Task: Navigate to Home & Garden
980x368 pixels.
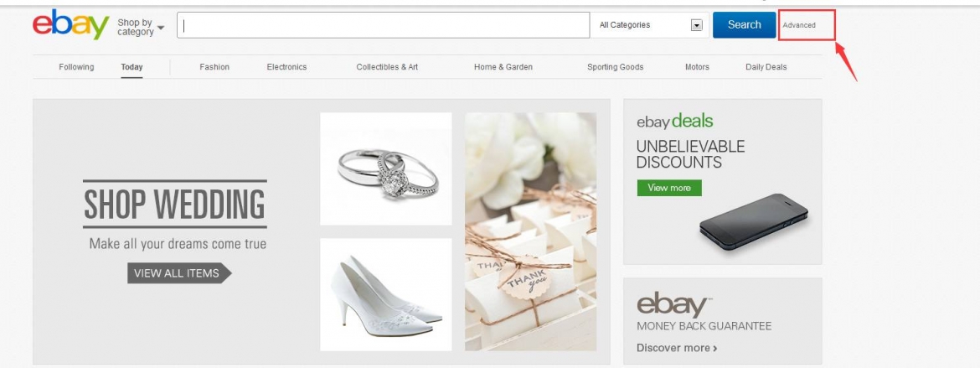Action: point(503,67)
